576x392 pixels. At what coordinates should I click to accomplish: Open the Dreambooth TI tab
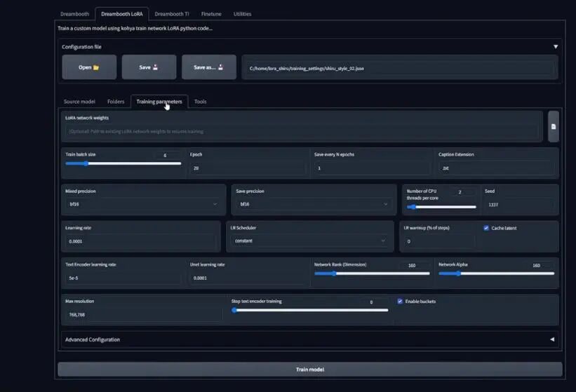click(x=172, y=14)
